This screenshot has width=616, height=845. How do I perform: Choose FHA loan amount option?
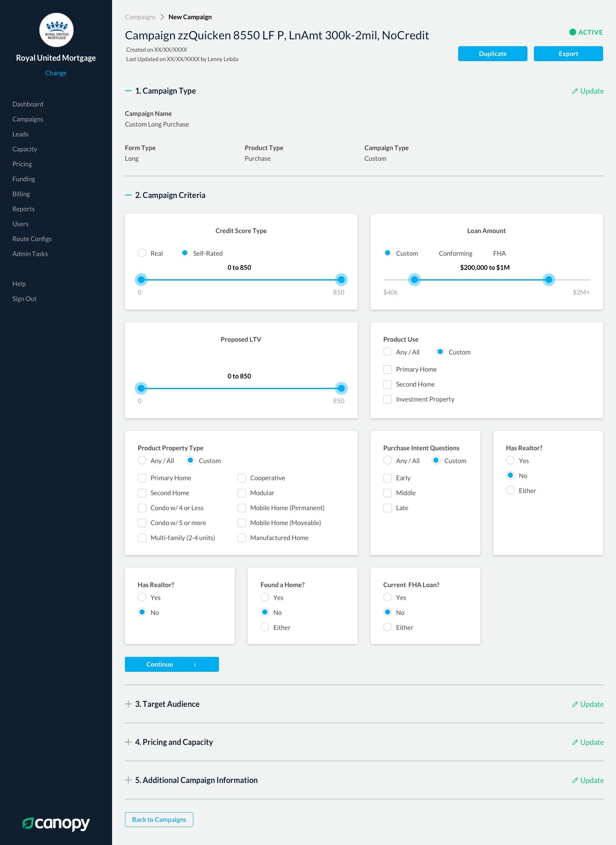point(499,253)
